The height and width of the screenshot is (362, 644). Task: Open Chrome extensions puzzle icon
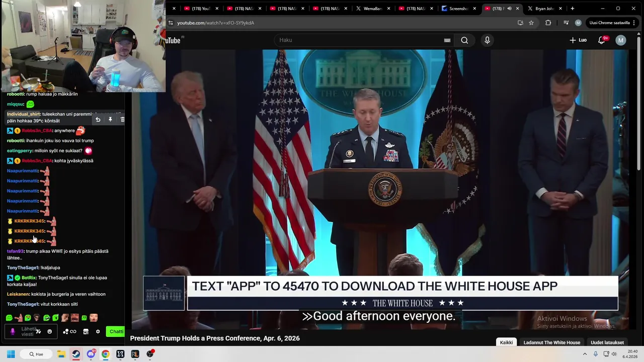pyautogui.click(x=548, y=23)
